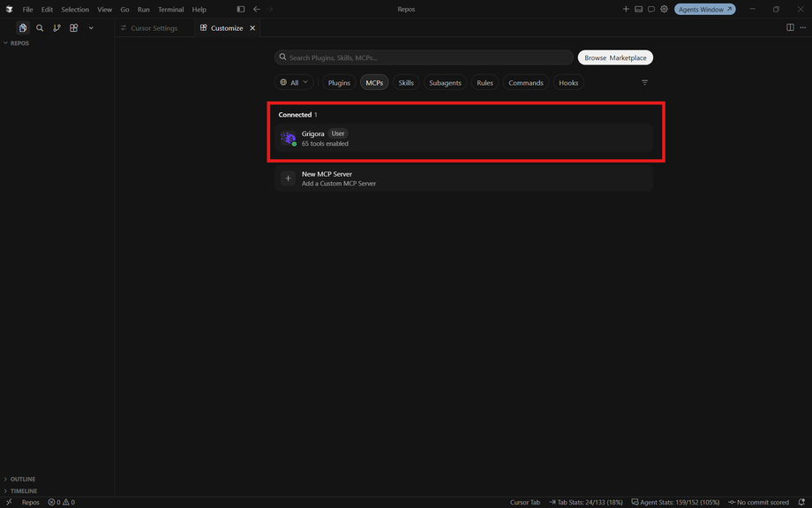Click the User badge on Grigora
Screen dimensions: 812x508
[x=338, y=133]
